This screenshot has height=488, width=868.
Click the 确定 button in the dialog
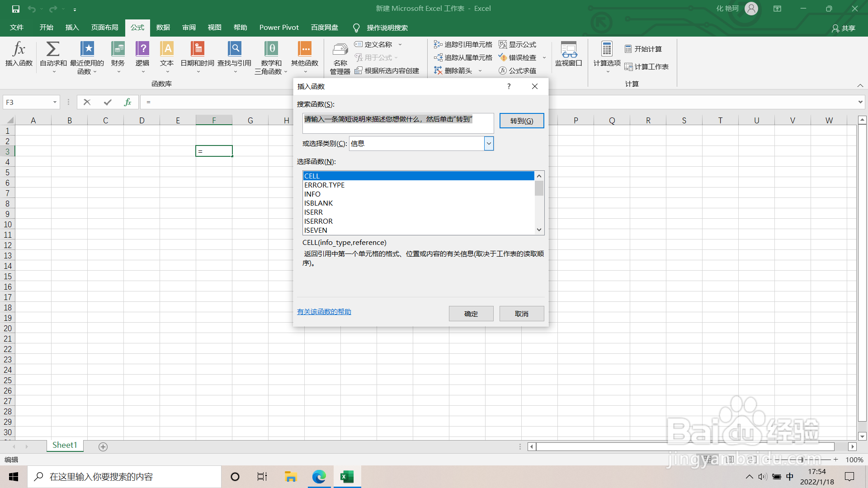(x=471, y=313)
